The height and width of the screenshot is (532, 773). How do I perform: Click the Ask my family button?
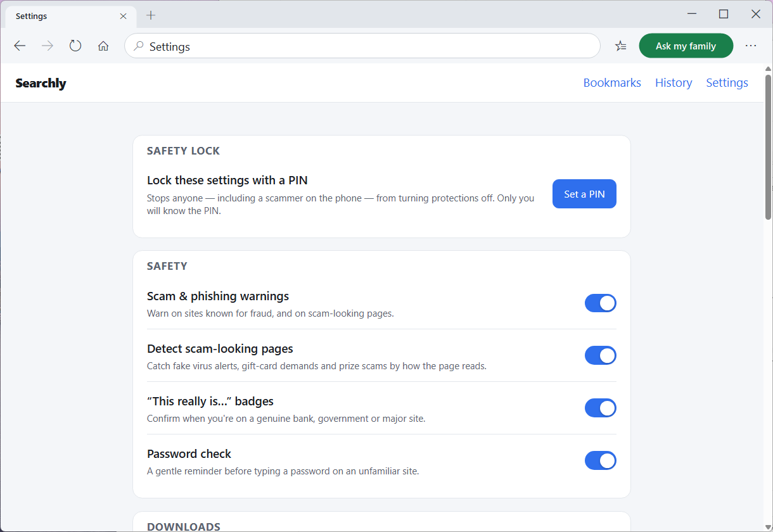coord(686,46)
